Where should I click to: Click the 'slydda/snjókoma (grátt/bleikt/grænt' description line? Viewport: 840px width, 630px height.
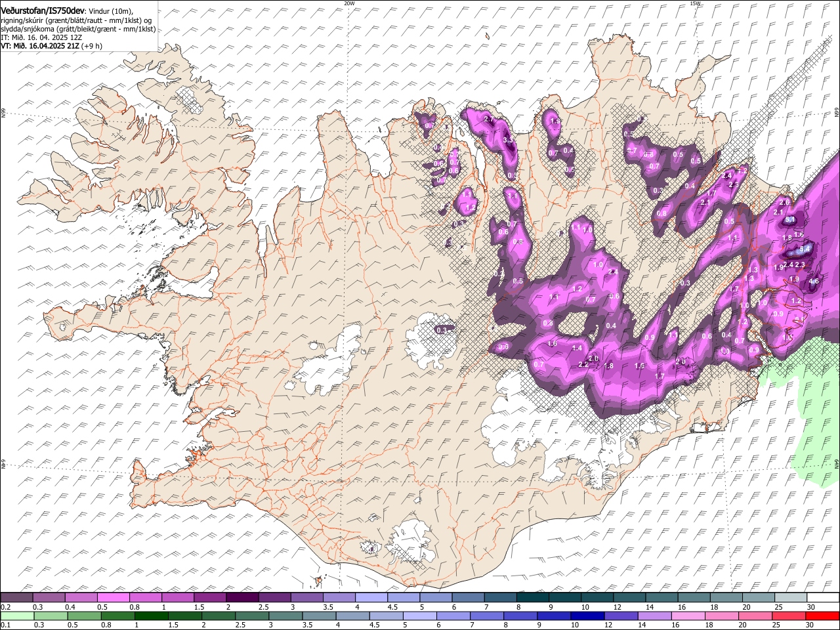coord(77,29)
